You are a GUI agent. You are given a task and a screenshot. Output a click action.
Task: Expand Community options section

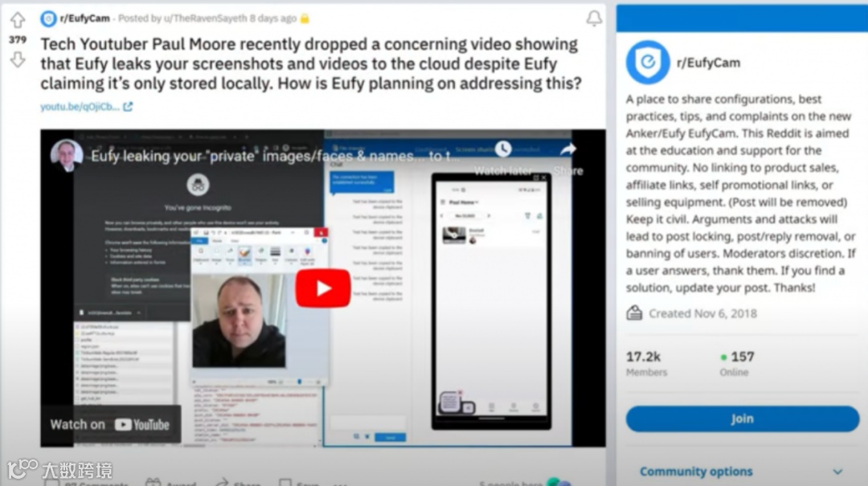[x=742, y=472]
